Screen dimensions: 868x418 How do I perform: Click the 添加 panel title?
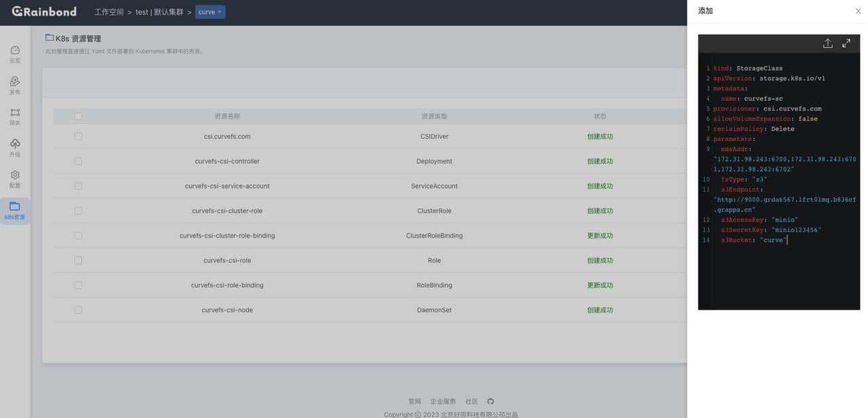[x=705, y=11]
